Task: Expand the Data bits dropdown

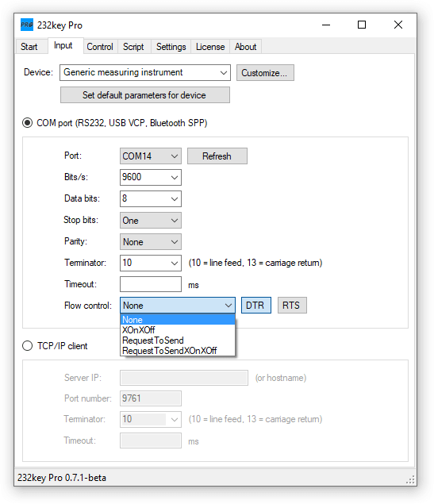Action: tap(150, 198)
